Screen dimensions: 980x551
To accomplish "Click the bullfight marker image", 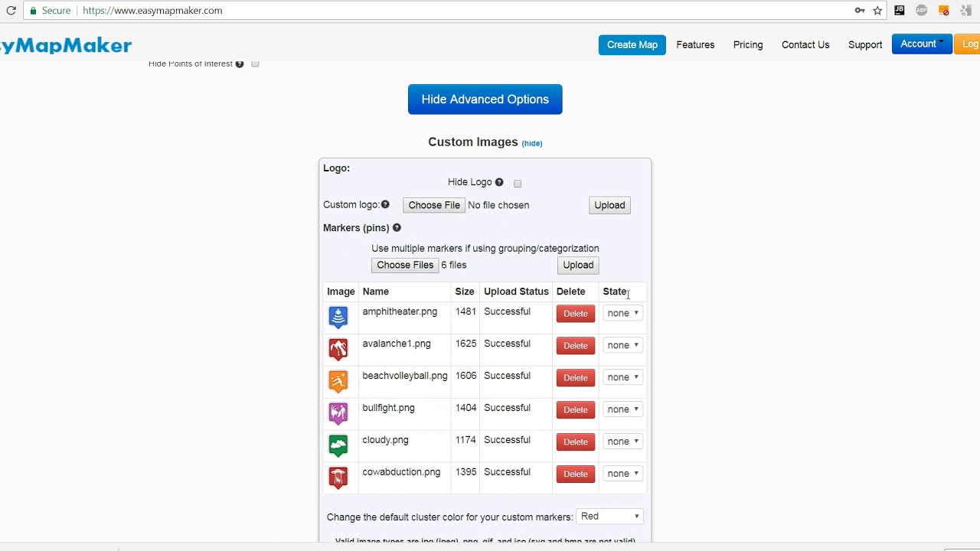I will tap(338, 412).
